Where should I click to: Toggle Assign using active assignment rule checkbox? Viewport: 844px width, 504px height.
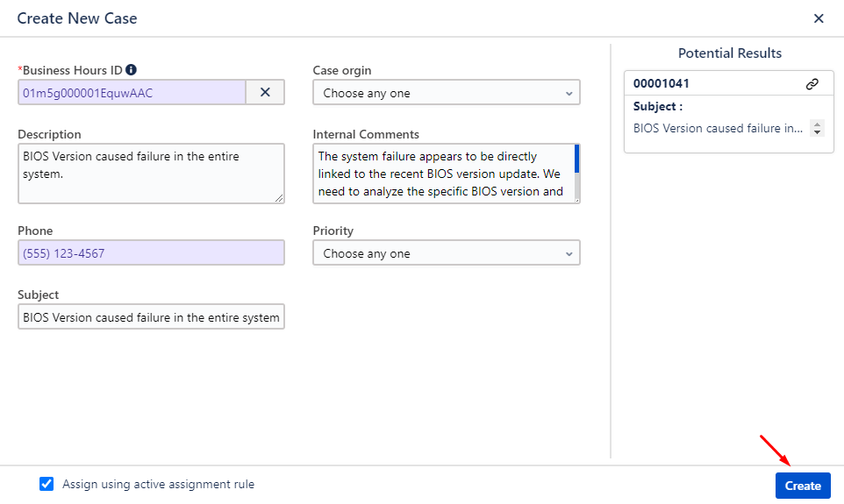coord(47,484)
